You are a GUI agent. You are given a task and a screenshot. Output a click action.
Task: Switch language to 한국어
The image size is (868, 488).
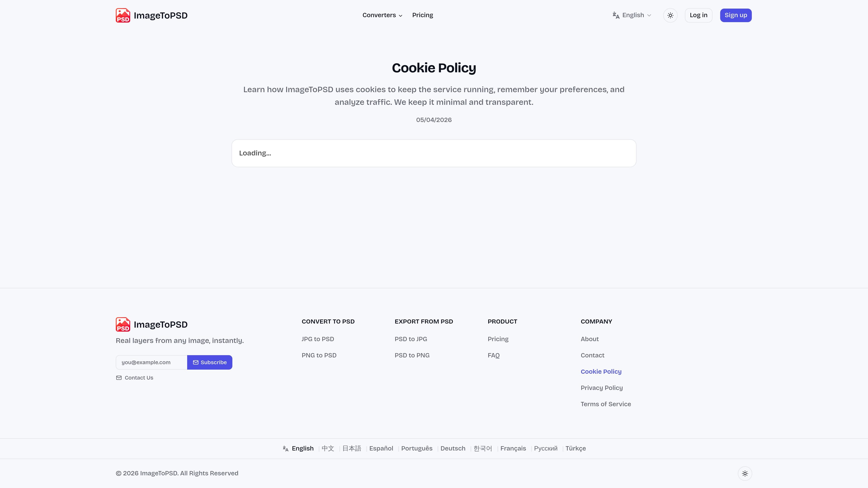pos(483,448)
